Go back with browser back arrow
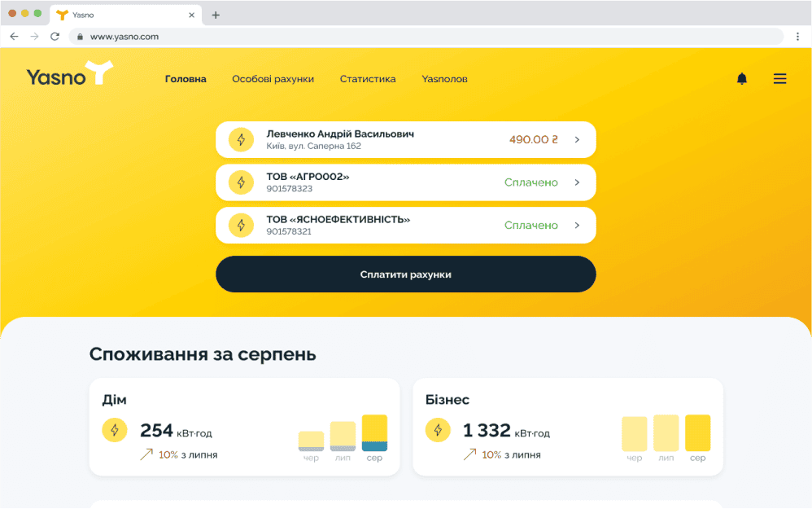This screenshot has height=509, width=812. tap(14, 37)
